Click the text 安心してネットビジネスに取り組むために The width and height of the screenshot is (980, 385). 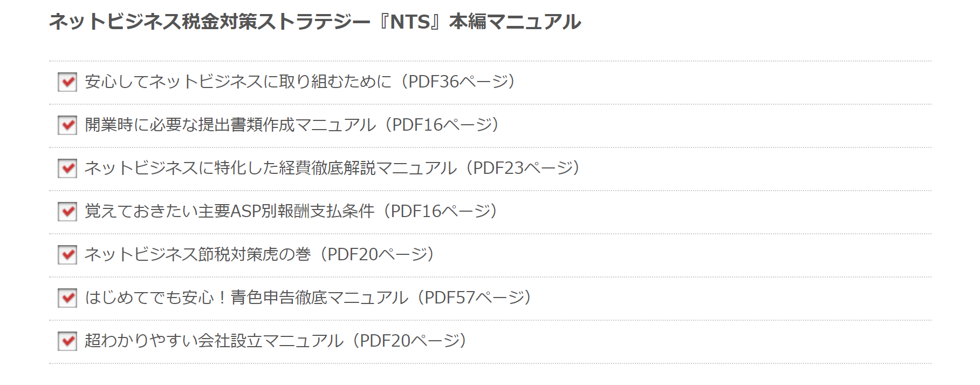(238, 82)
